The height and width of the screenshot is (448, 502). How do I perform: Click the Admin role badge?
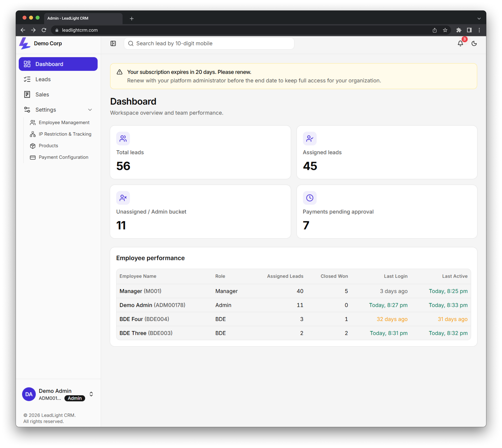[75, 398]
